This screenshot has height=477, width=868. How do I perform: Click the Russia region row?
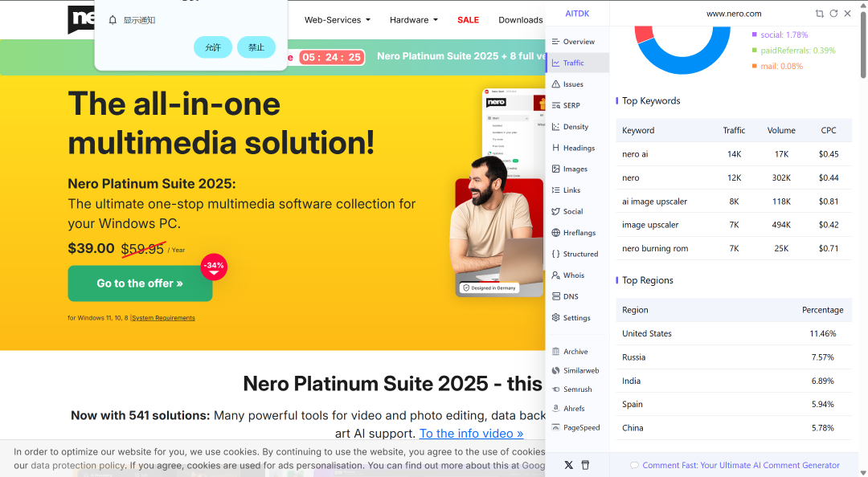click(734, 357)
